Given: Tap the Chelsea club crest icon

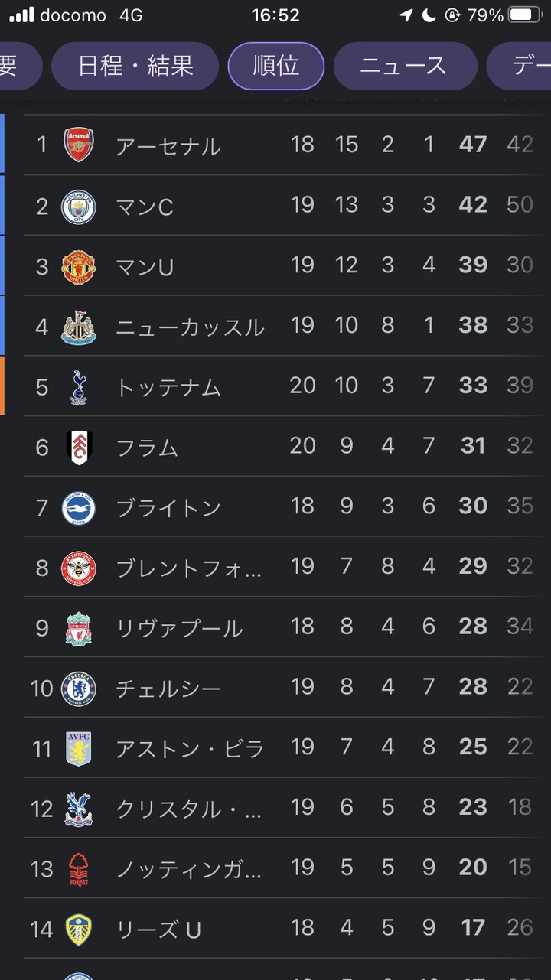Looking at the screenshot, I should pos(79,689).
